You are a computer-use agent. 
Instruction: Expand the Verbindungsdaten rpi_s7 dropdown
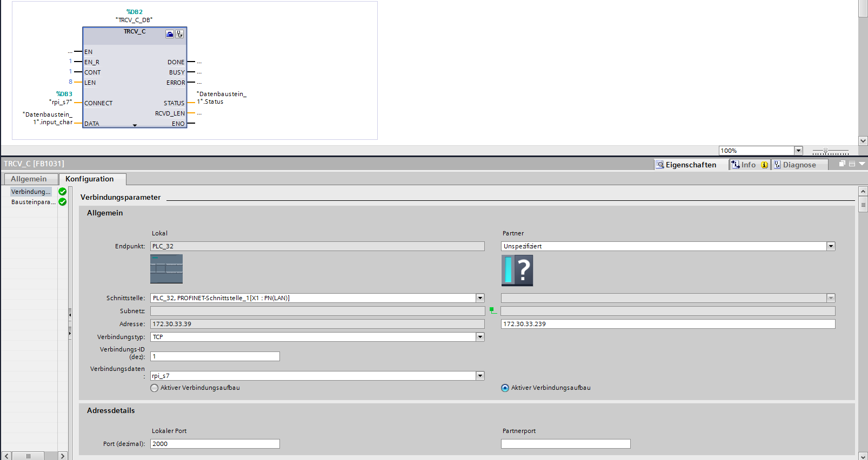[480, 376]
